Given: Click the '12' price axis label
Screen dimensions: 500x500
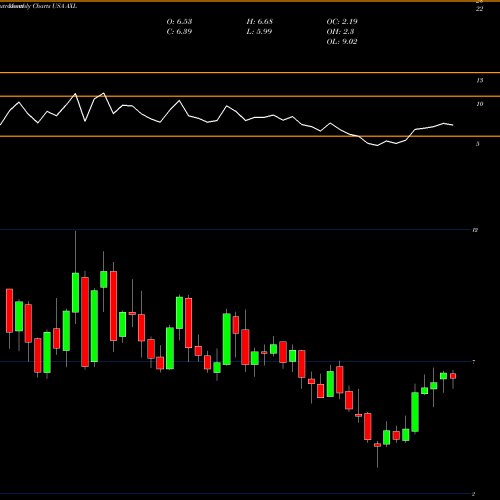Looking at the screenshot, I should click(475, 230).
